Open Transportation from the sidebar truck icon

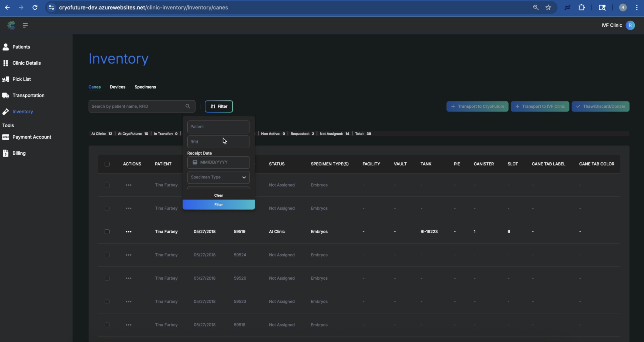tap(6, 96)
